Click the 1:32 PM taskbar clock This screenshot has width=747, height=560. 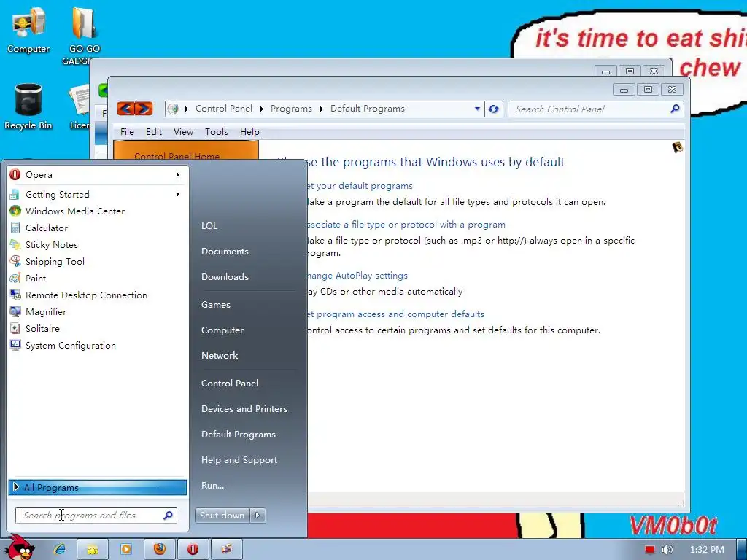coord(707,550)
